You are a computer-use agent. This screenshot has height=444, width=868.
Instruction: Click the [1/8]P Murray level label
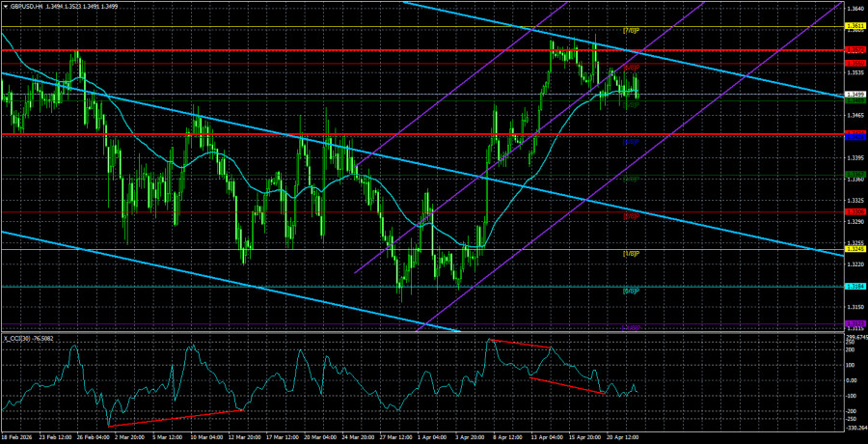633,253
